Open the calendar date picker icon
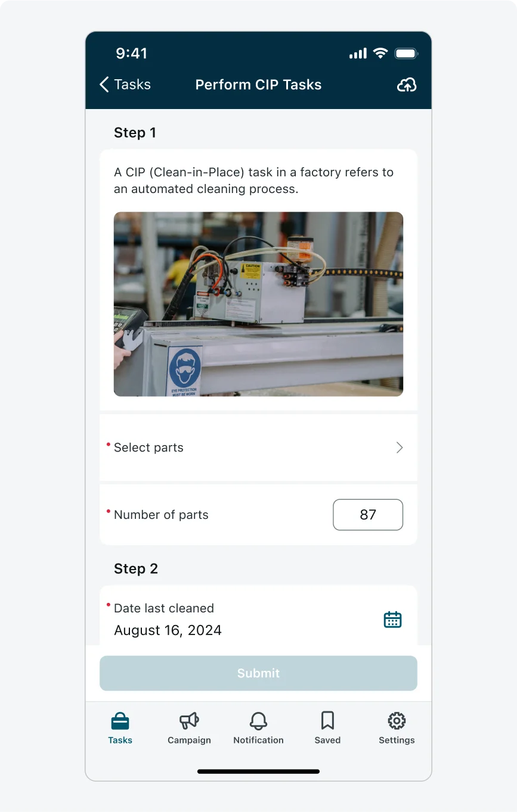Screen dimensions: 517x812 392,620
